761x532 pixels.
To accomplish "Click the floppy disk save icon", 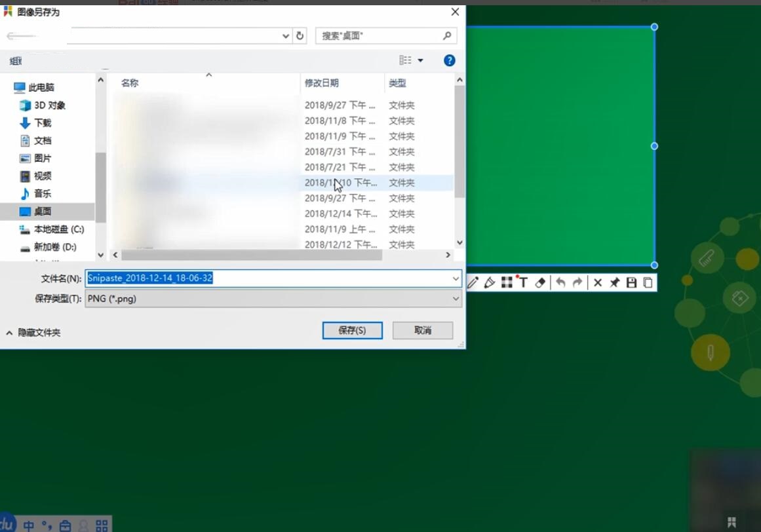I will tap(631, 282).
